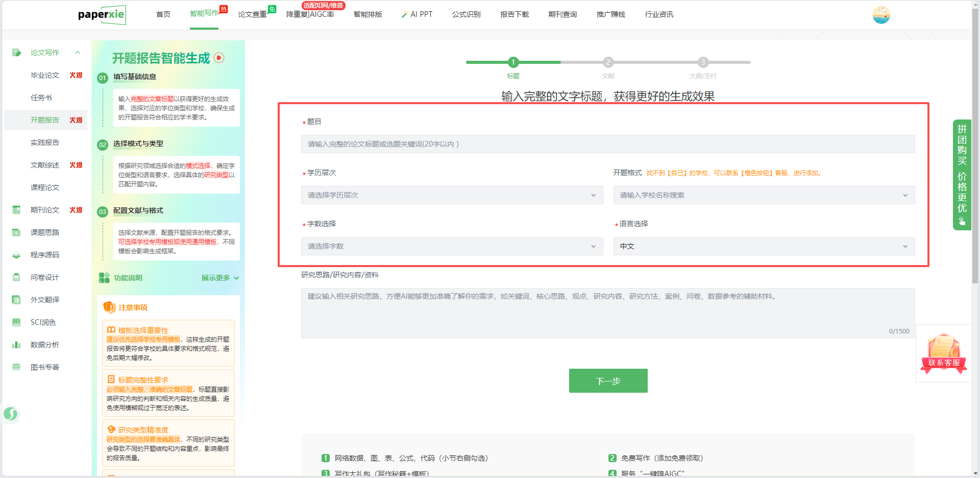Click the 联系客服 customer service icon

(943, 353)
